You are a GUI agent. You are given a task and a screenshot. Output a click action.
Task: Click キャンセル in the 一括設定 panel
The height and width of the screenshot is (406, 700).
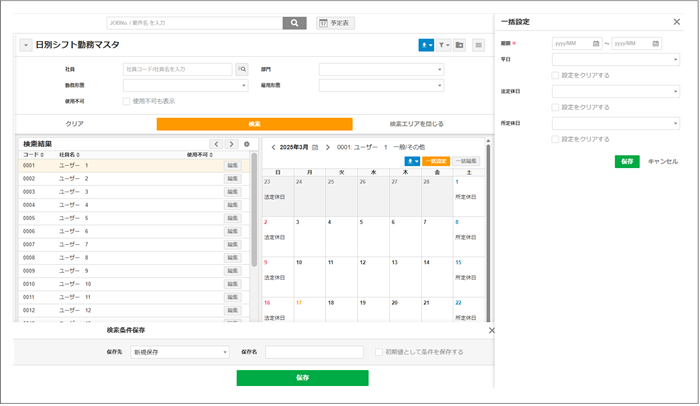(662, 161)
